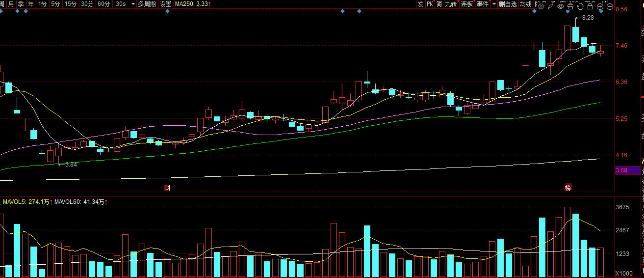Click the 8.28 high price label
Viewport: 644px width, 278px height.
(588, 18)
